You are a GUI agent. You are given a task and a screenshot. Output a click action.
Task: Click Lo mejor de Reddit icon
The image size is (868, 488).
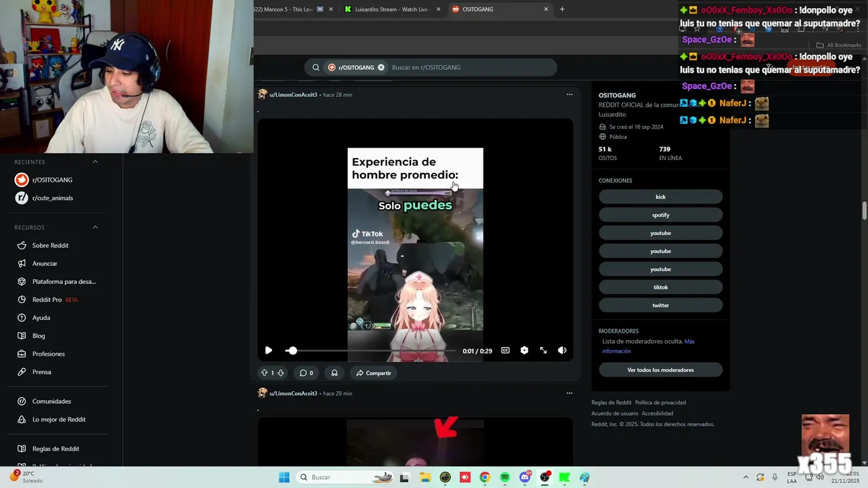tap(21, 419)
